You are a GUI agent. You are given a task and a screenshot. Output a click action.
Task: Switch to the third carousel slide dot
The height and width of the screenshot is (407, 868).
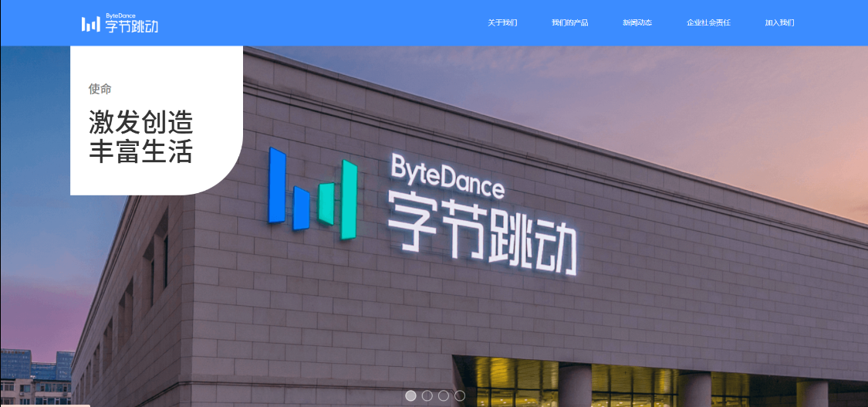[x=444, y=395]
